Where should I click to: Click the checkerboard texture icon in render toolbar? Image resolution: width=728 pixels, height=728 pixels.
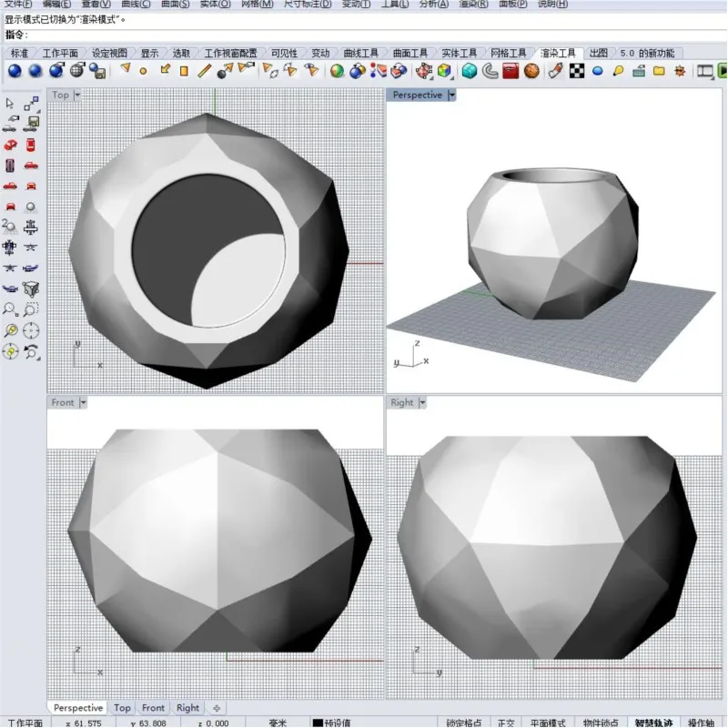577,70
